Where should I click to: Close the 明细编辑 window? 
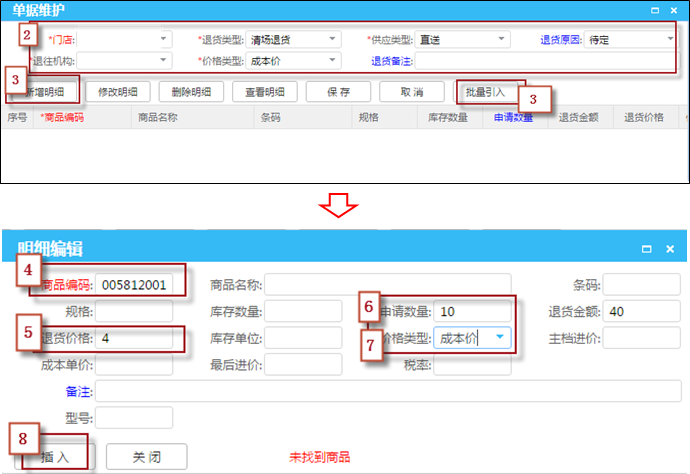click(670, 249)
